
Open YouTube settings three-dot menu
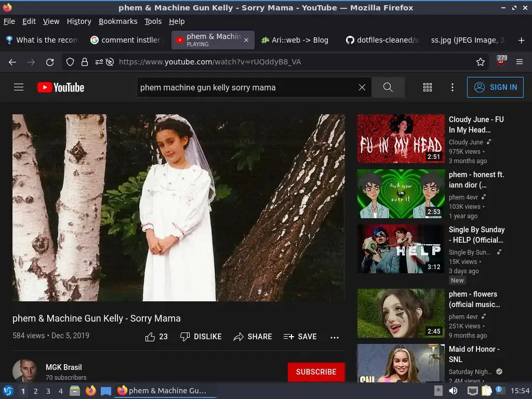pos(453,87)
